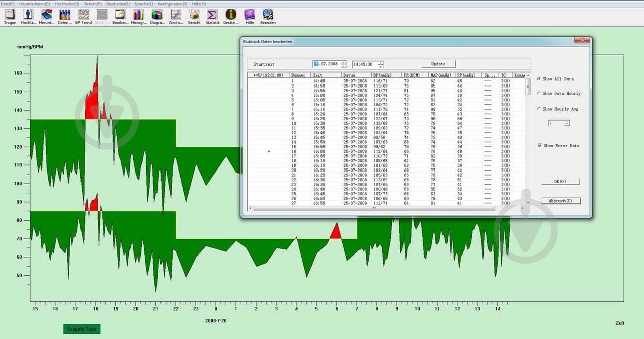Click the Abbruch(C) cancel button
Screen dimensions: 644x339
[560, 201]
